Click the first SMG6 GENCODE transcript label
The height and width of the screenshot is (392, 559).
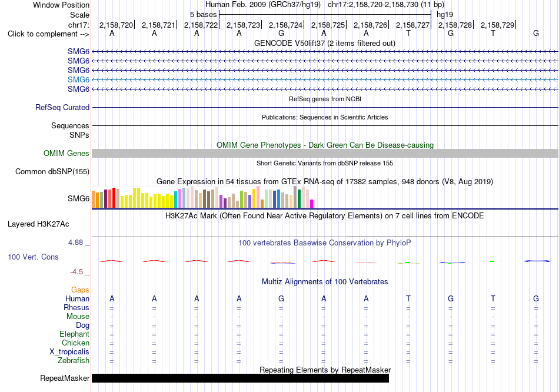pyautogui.click(x=78, y=51)
